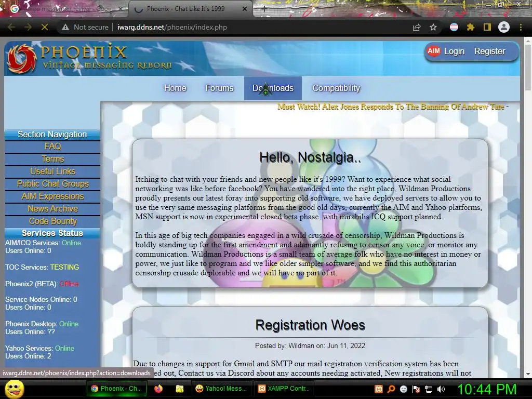Image resolution: width=532 pixels, height=399 pixels.
Task: Click the Section Navigation header
Action: point(52,135)
